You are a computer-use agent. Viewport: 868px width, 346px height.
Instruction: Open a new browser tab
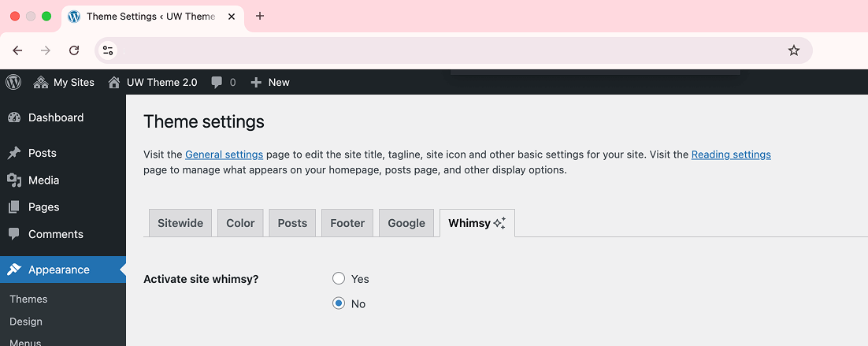click(x=260, y=16)
